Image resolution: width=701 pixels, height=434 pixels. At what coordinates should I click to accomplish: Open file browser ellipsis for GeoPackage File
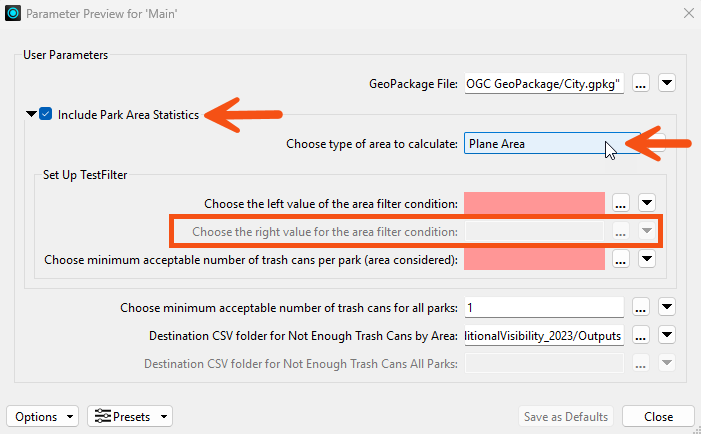tap(641, 83)
